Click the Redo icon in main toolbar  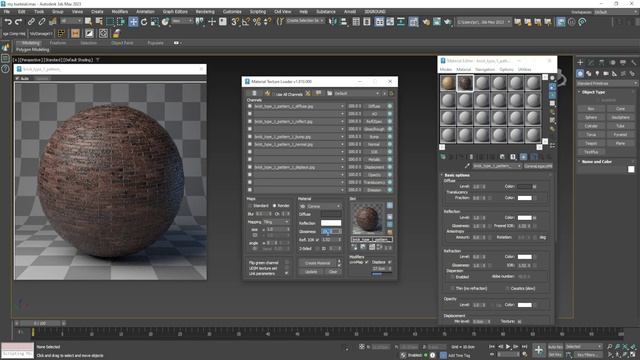coord(18,22)
